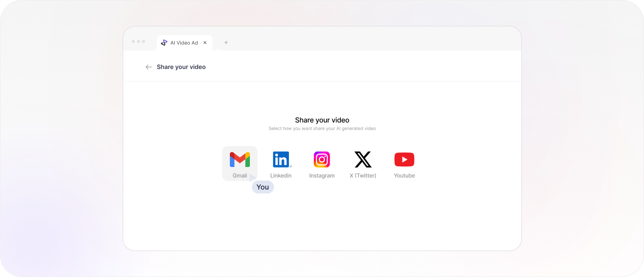Go back using the left arrow
The image size is (644, 277).
(148, 67)
